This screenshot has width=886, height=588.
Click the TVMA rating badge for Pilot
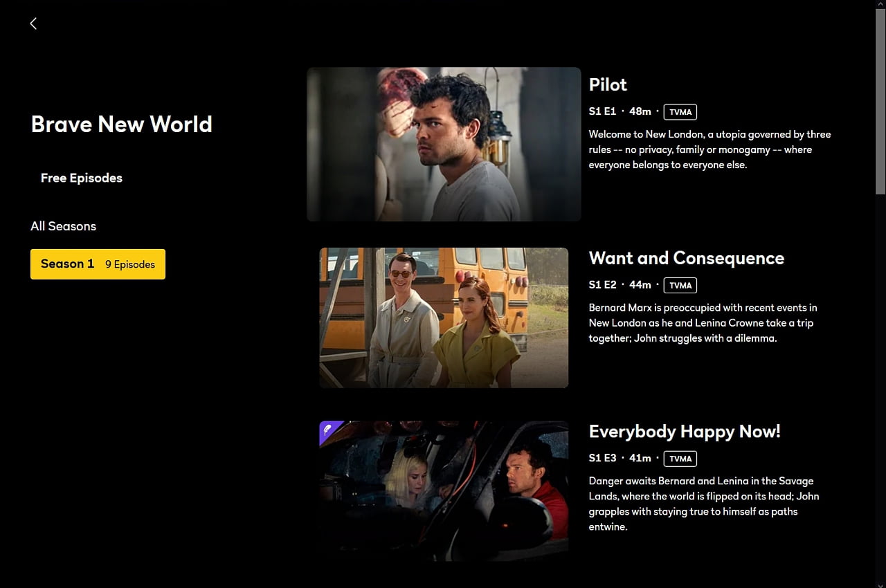click(680, 111)
